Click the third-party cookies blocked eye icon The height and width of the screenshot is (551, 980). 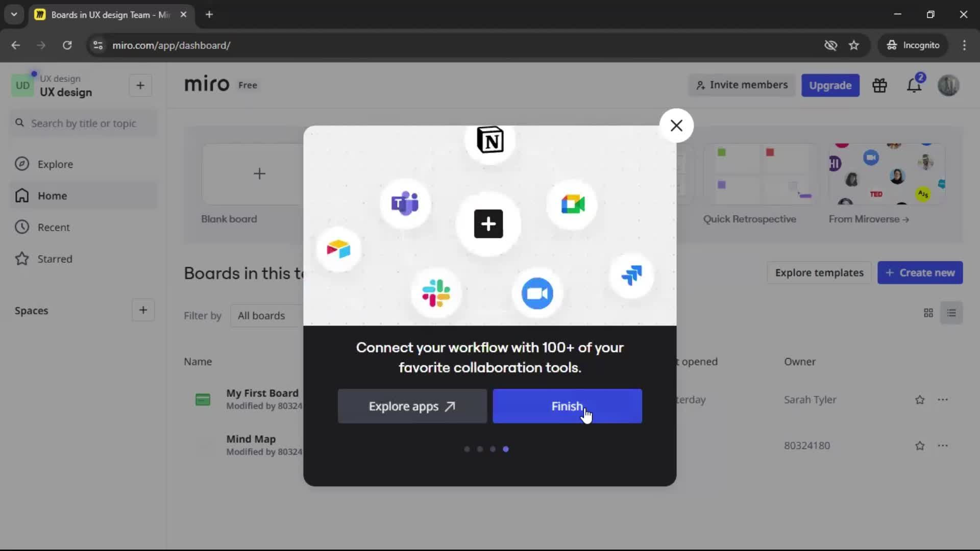(830, 45)
